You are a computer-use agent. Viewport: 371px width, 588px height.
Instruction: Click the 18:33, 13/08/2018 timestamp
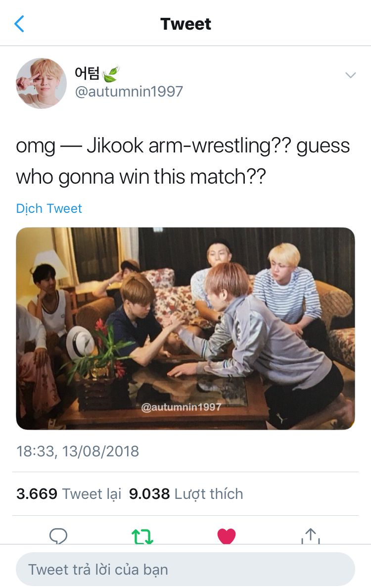click(x=78, y=451)
